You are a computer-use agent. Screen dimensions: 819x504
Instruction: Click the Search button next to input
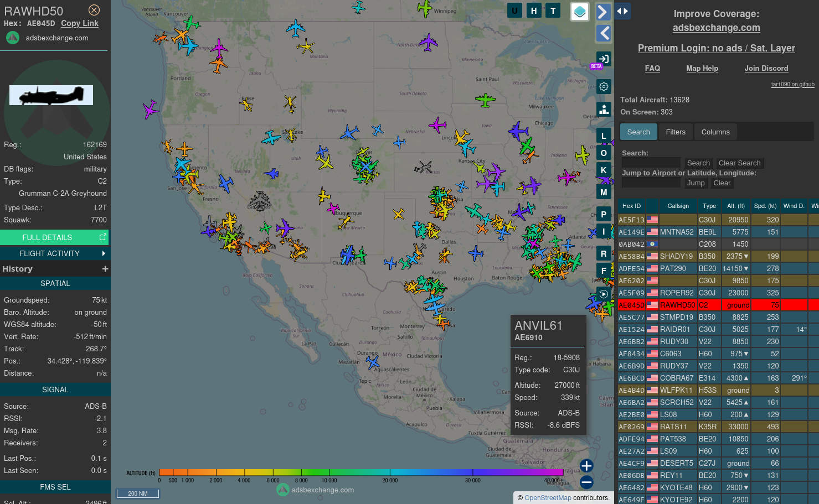click(698, 163)
